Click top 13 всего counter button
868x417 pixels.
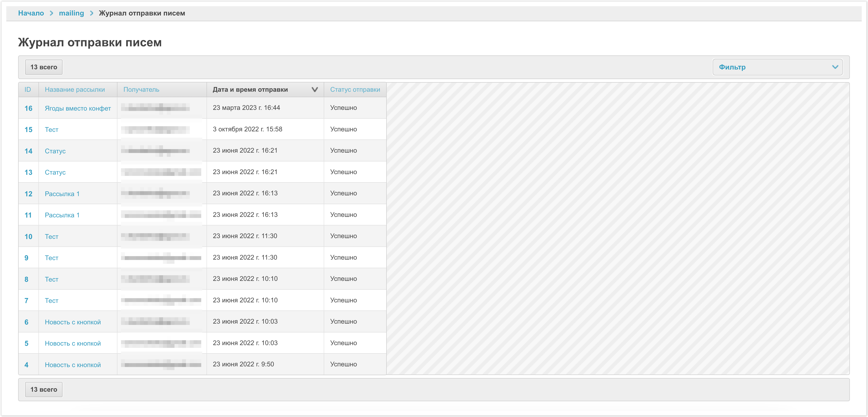pyautogui.click(x=44, y=67)
